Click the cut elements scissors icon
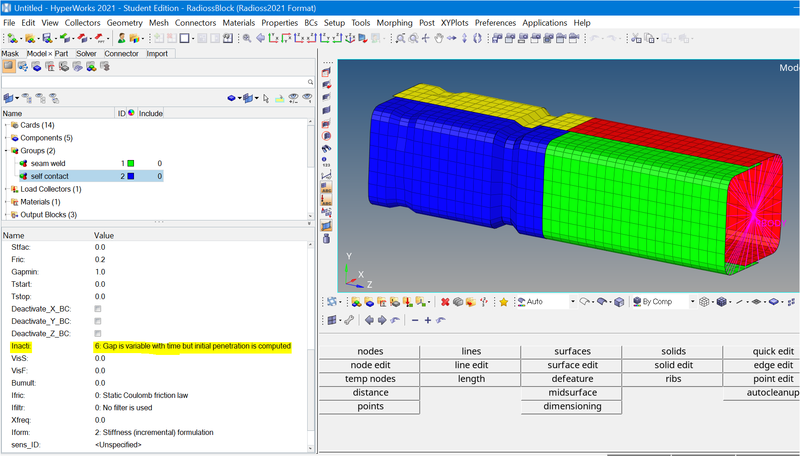This screenshot has width=800, height=456. [x=636, y=38]
